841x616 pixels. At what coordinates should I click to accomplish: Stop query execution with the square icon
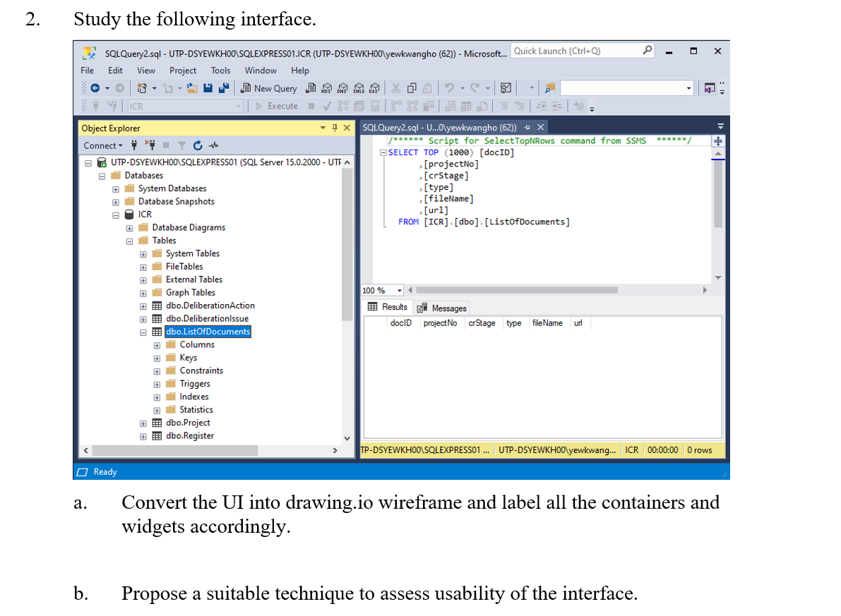310,106
